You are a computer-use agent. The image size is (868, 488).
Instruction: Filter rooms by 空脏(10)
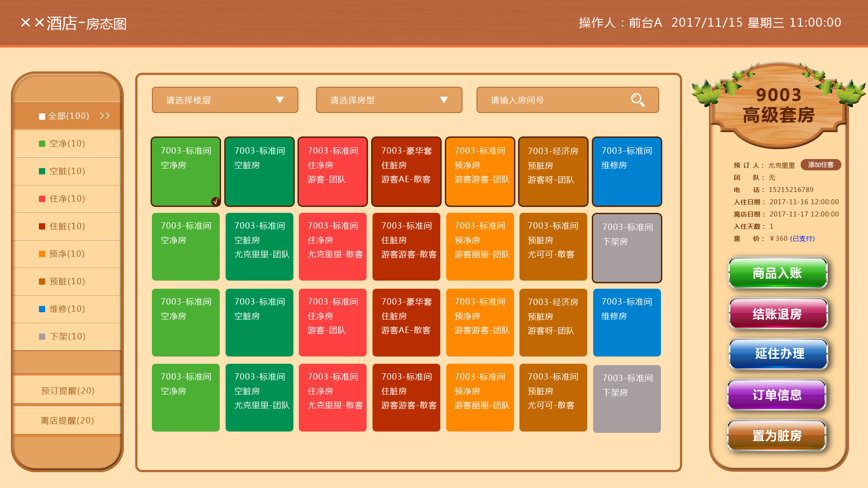click(67, 171)
